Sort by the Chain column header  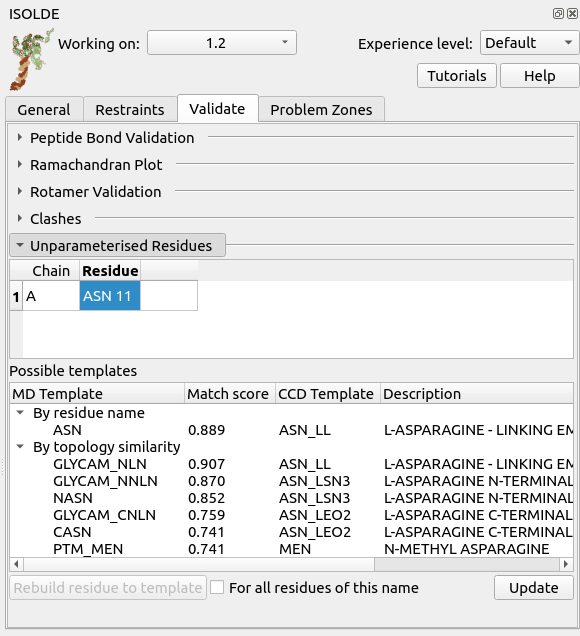click(51, 271)
